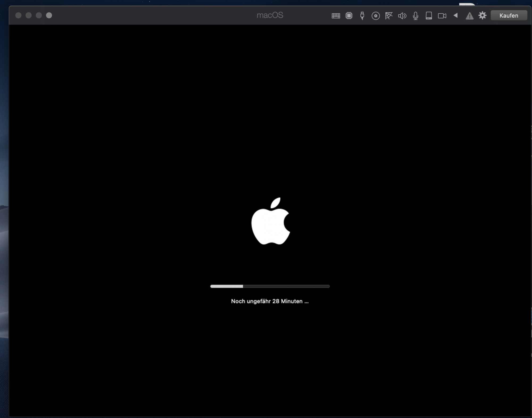The width and height of the screenshot is (532, 418).
Task: Click the keyboard icon in toolbar
Action: [336, 16]
